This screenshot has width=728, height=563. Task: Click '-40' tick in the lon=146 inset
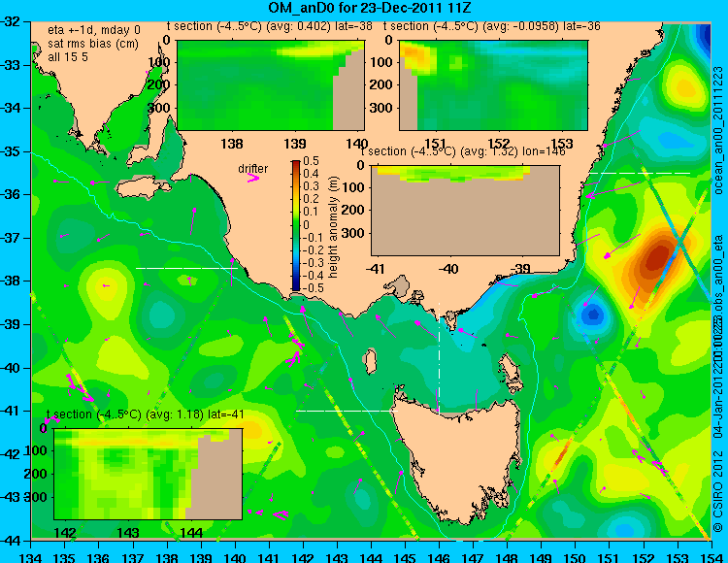tap(448, 269)
